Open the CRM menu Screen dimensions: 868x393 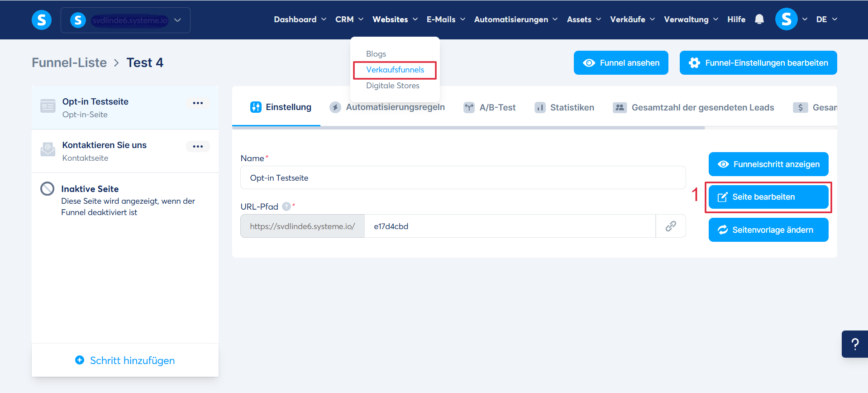tap(349, 19)
